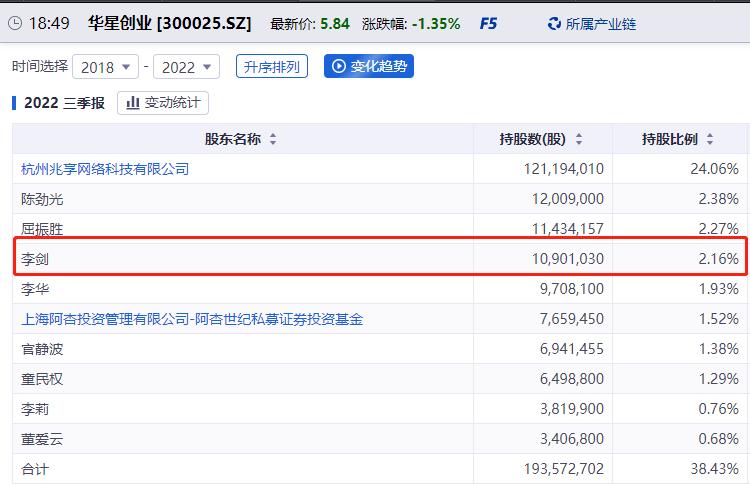This screenshot has width=750, height=485.
Task: Click the 1.29% holding ratio
Action: pos(718,379)
